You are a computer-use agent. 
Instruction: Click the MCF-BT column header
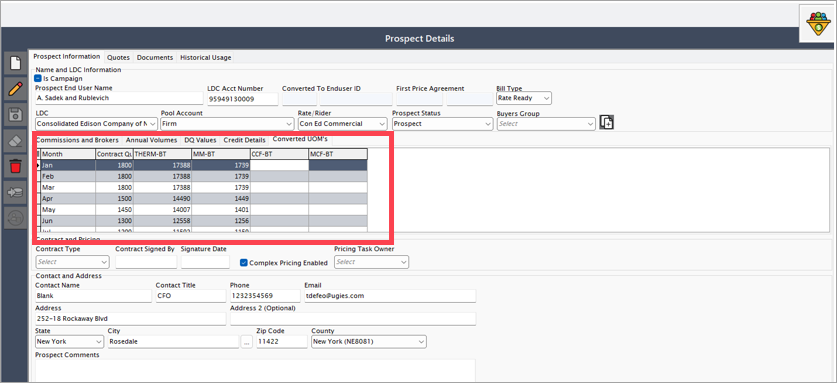tap(338, 154)
